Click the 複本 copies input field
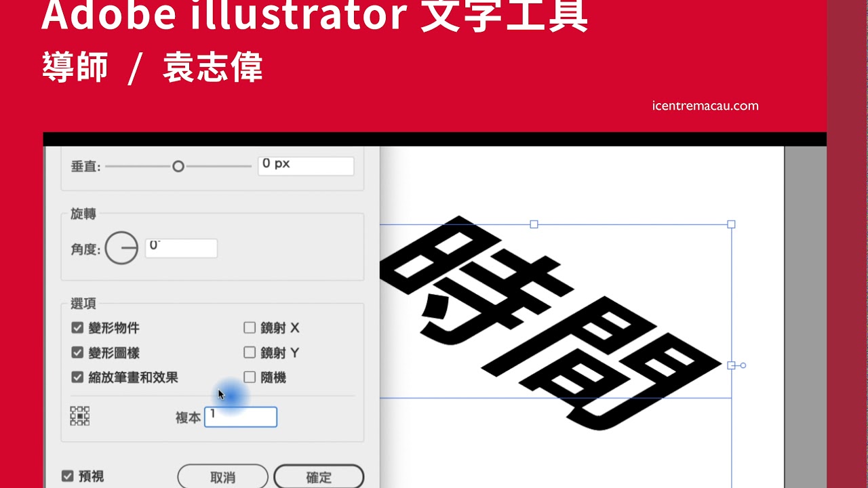Viewport: 868px width, 488px height. click(x=241, y=417)
